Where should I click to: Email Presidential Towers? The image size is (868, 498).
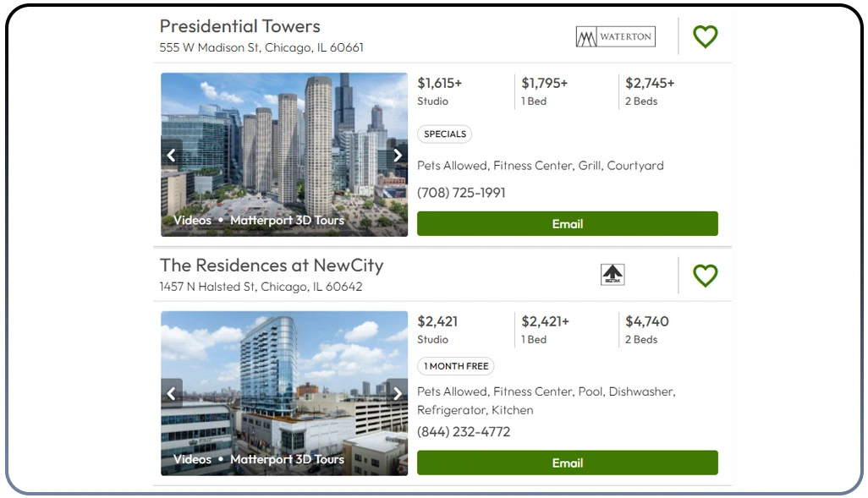(x=567, y=223)
